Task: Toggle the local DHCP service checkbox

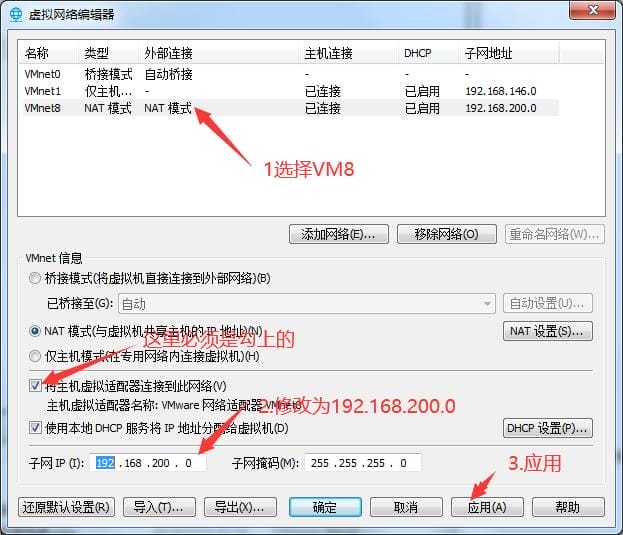Action: [36, 429]
